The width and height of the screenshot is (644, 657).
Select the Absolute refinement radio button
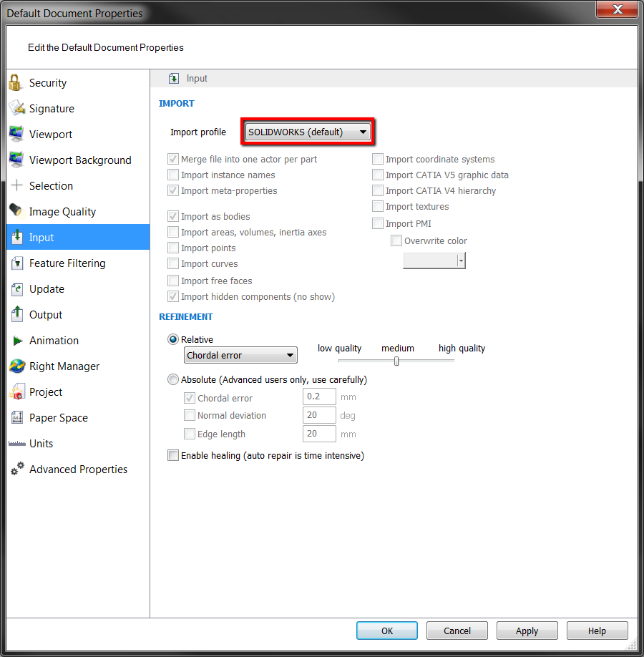pyautogui.click(x=173, y=379)
